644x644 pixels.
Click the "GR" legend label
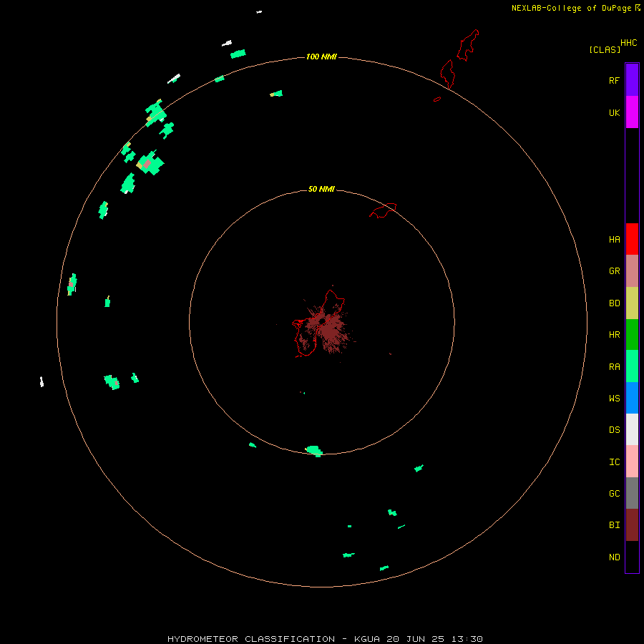(615, 271)
